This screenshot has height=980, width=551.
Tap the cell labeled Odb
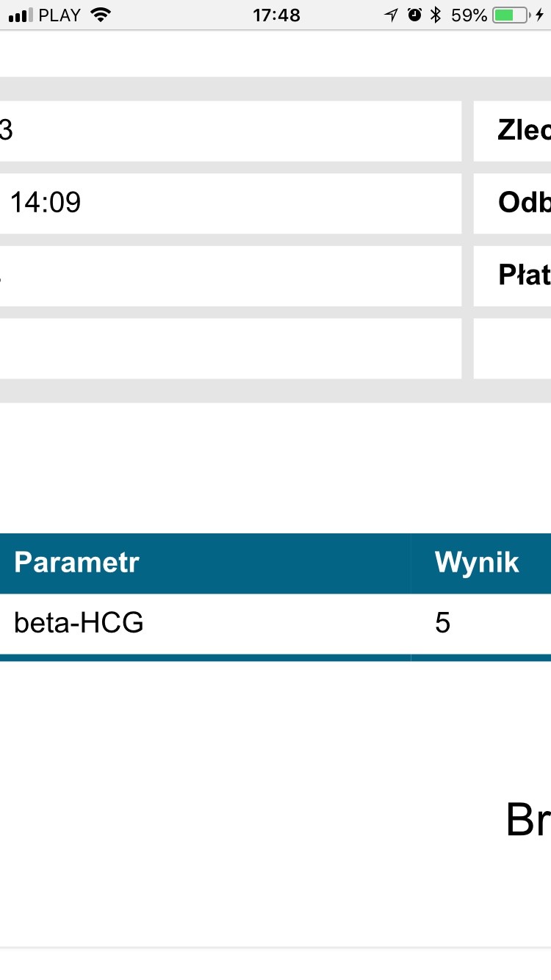[x=523, y=203]
